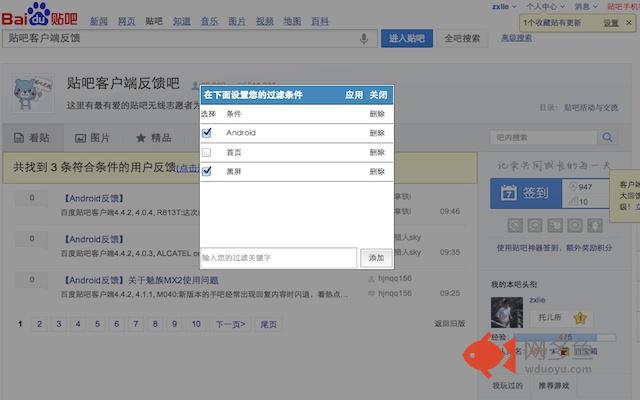
Task: Open 百科 navigation link
Action: [x=320, y=21]
